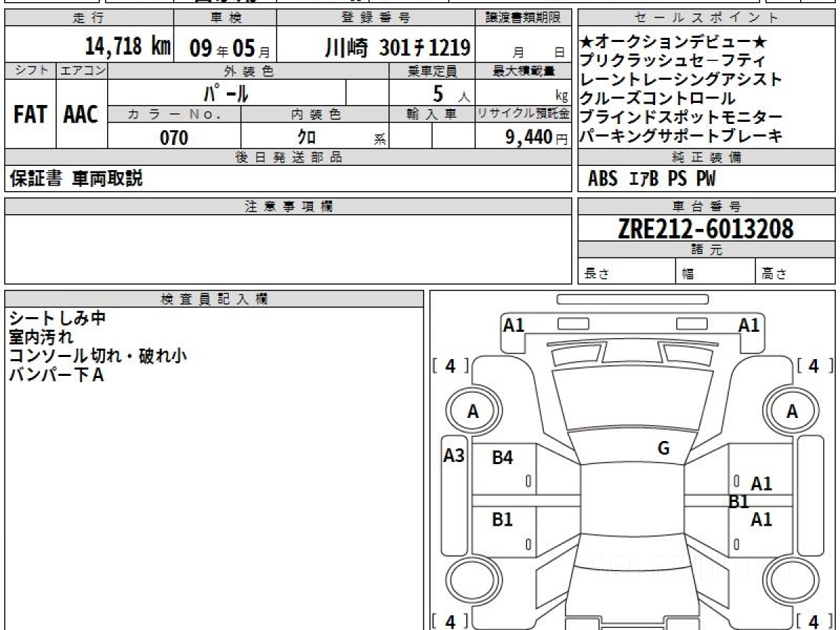Select the ABS エアB PS PW equipment line
The width and height of the screenshot is (840, 630).
[652, 179]
